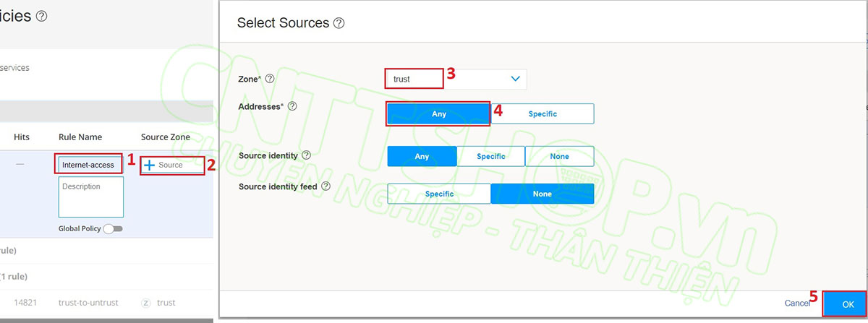Viewport: 868px width, 323px height.
Task: Choose Specific for Source identity feed
Action: [x=439, y=194]
